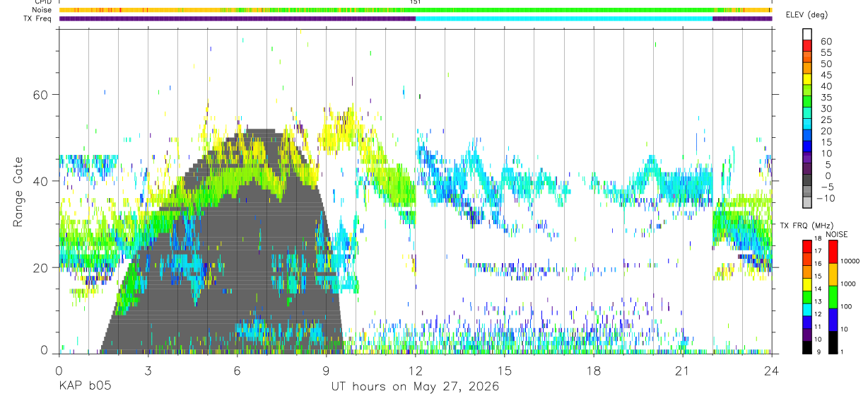Click the green midday section of the Noise bar
This screenshot has width=868, height=401.
[563, 10]
